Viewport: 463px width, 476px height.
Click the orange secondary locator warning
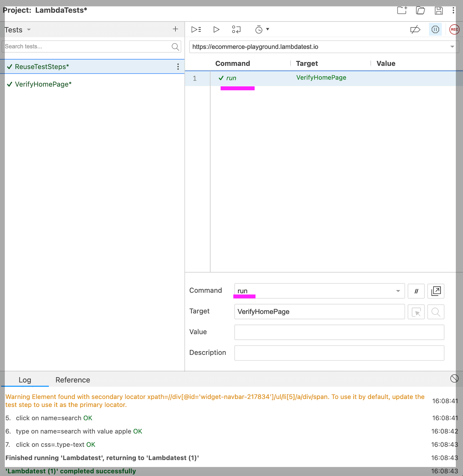click(x=215, y=401)
